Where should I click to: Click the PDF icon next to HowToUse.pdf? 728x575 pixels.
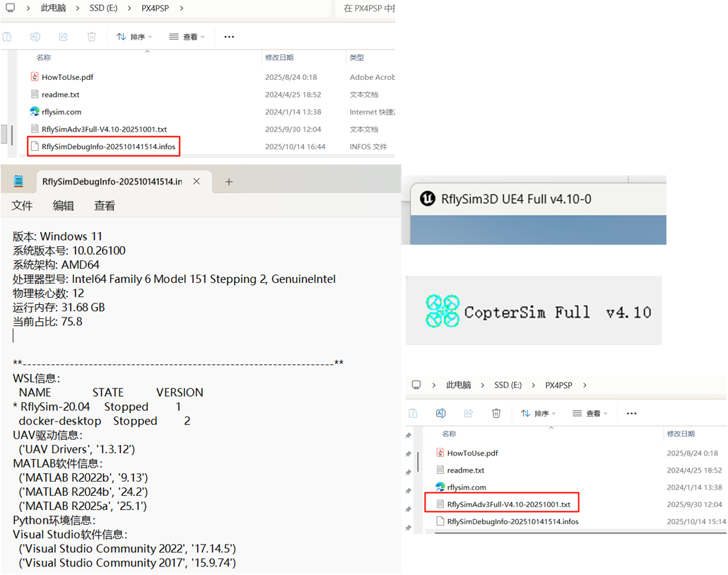35,76
